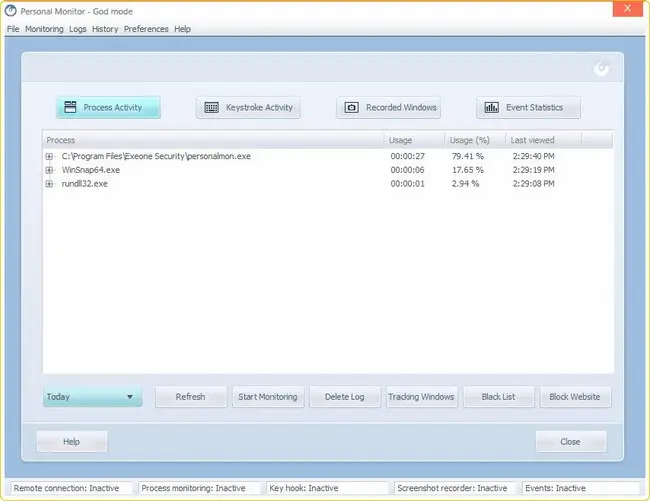This screenshot has width=650, height=501.
Task: Select the WinSnap64.exe process name
Action: point(91,170)
